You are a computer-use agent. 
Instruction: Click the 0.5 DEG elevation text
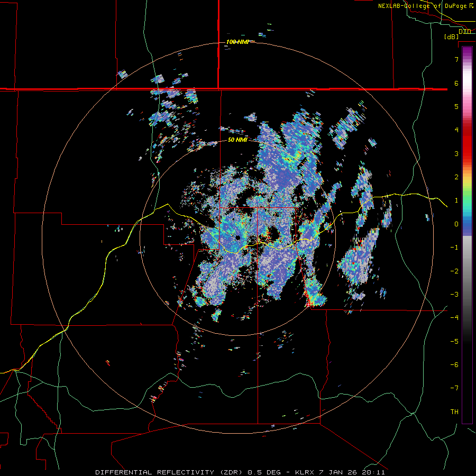coord(266,472)
